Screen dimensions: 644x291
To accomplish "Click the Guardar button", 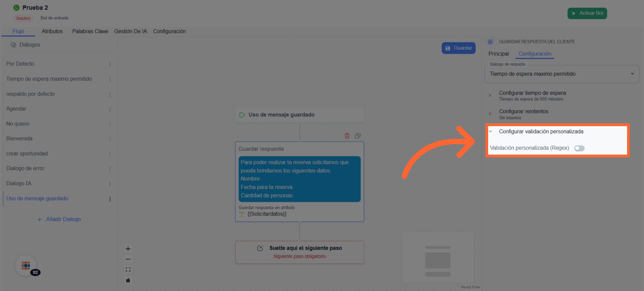I will (x=459, y=48).
